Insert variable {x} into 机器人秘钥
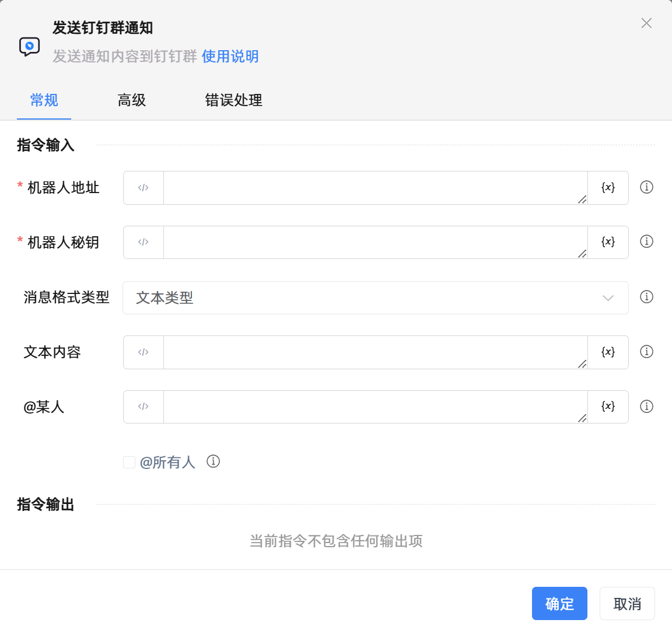672x637 pixels. tap(608, 242)
